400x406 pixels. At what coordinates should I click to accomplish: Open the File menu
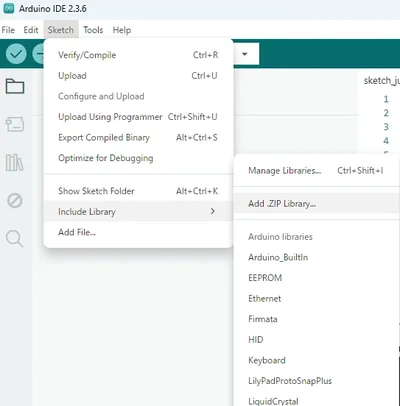click(x=8, y=30)
